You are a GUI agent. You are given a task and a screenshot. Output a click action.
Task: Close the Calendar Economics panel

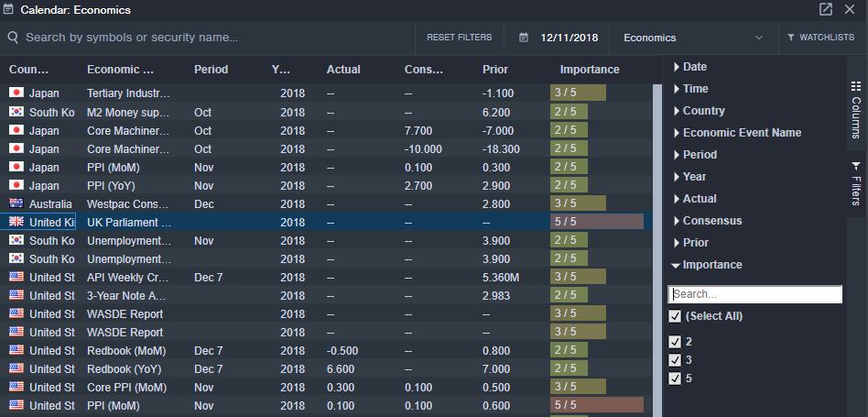850,9
